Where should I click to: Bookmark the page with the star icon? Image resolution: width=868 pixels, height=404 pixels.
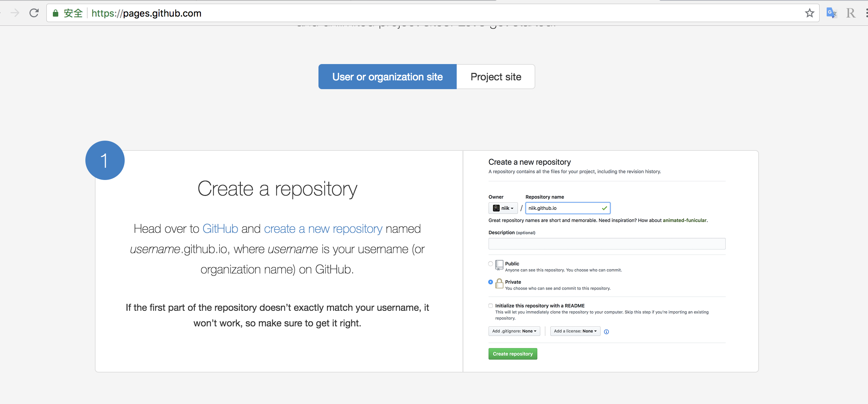click(809, 13)
